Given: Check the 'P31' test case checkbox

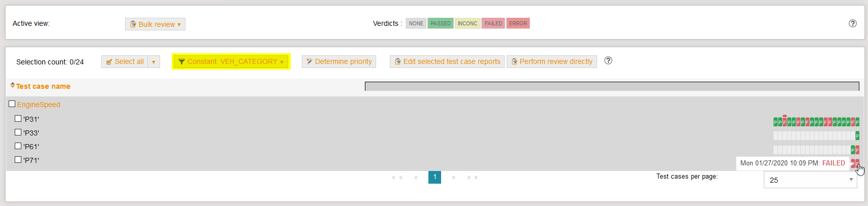Looking at the screenshot, I should 18,119.
